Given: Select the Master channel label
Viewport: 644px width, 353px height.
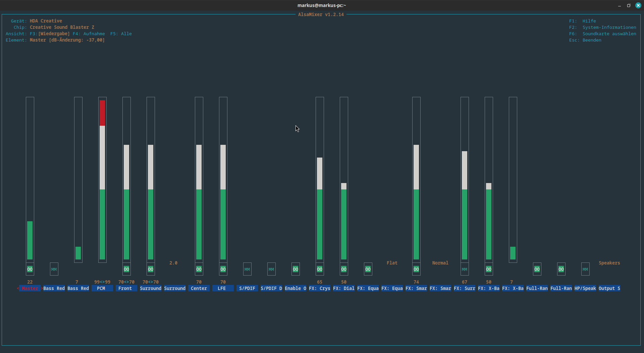Looking at the screenshot, I should tap(30, 288).
